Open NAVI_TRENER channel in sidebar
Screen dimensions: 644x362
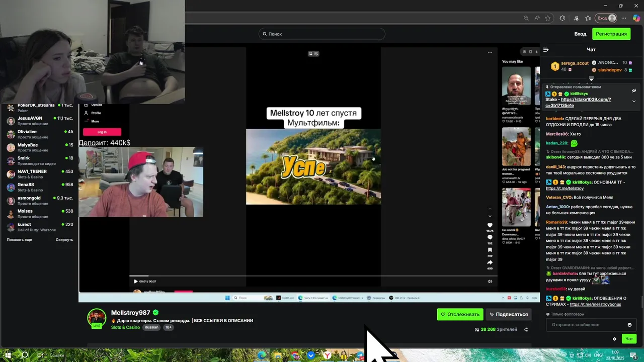(40, 174)
